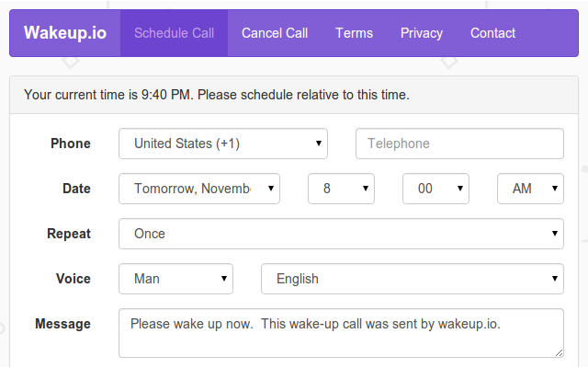Change the hour dropdown showing 8
This screenshot has width=588, height=368.
(x=341, y=189)
